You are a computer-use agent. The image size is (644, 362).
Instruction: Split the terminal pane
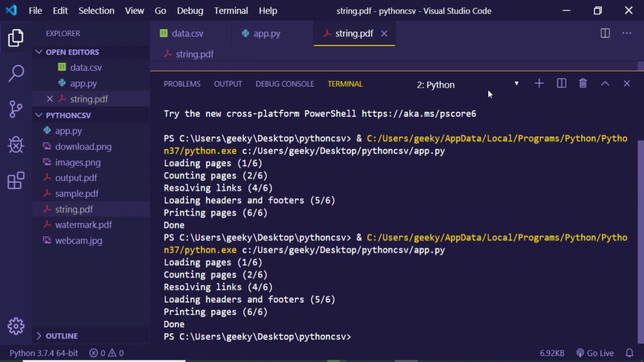point(561,83)
